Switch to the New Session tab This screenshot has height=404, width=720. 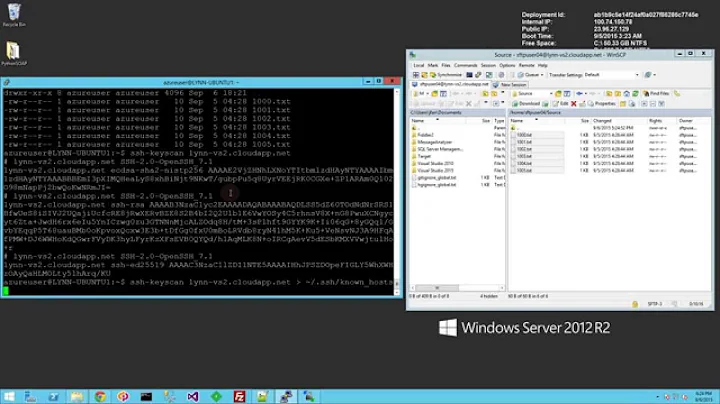coord(514,84)
